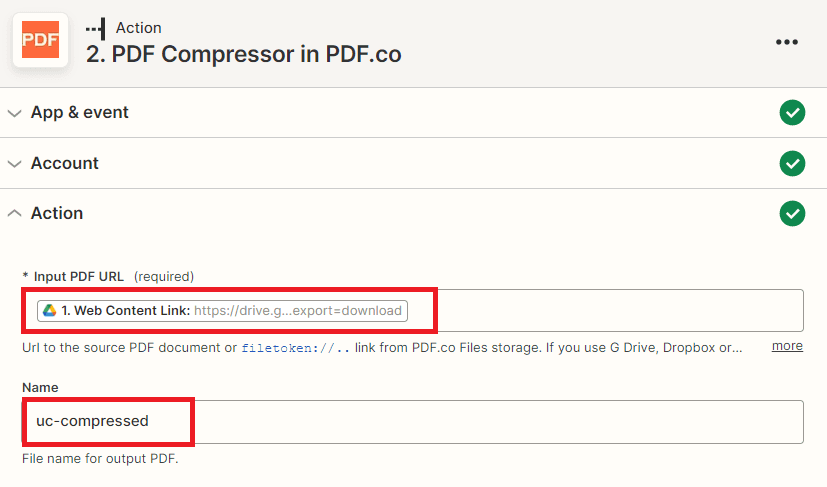Click empty area of Input PDF URL field

[x=620, y=311]
